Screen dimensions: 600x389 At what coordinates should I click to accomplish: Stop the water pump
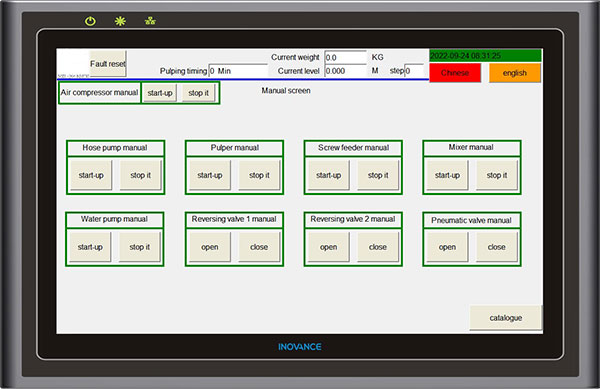(139, 247)
